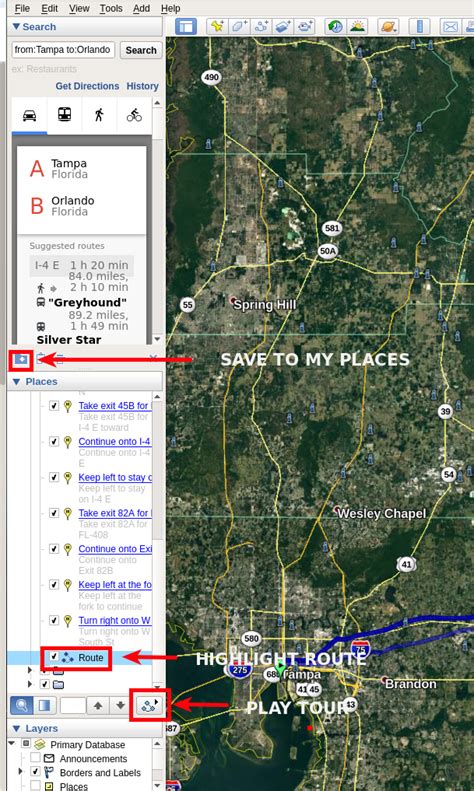Select the Add Path tool
Viewport: 474px width, 791px height.
click(x=262, y=26)
